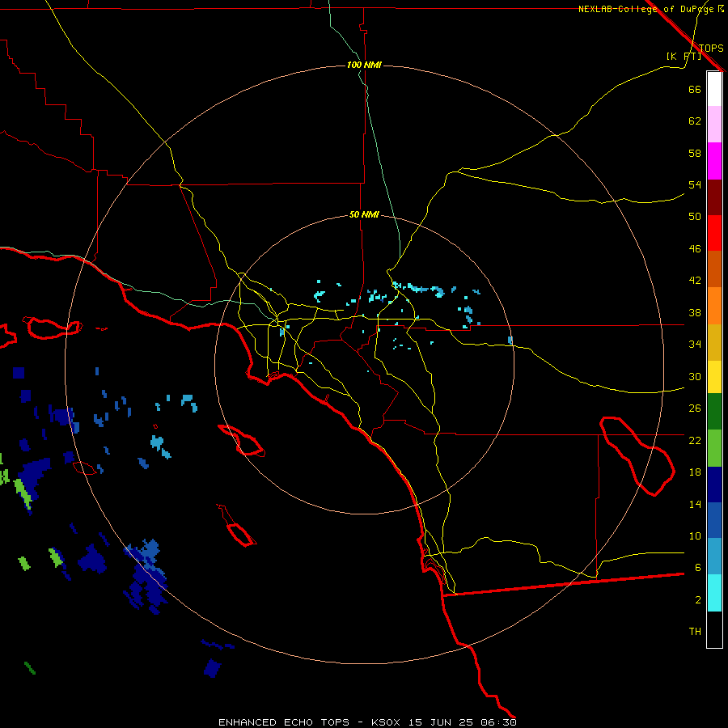Pick the magenta swatch in the legend

coord(714,161)
